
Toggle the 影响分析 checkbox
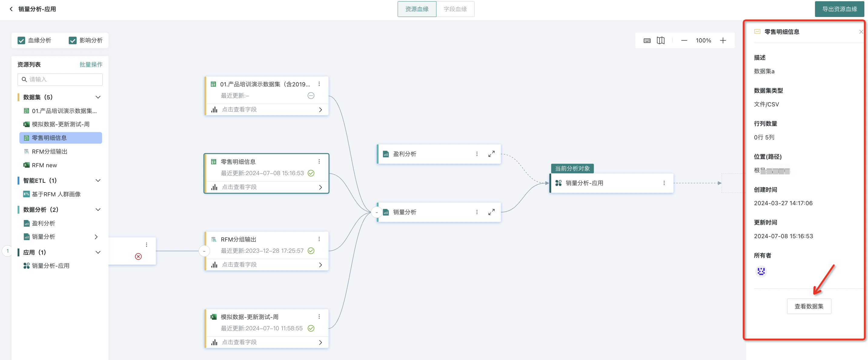tap(72, 40)
